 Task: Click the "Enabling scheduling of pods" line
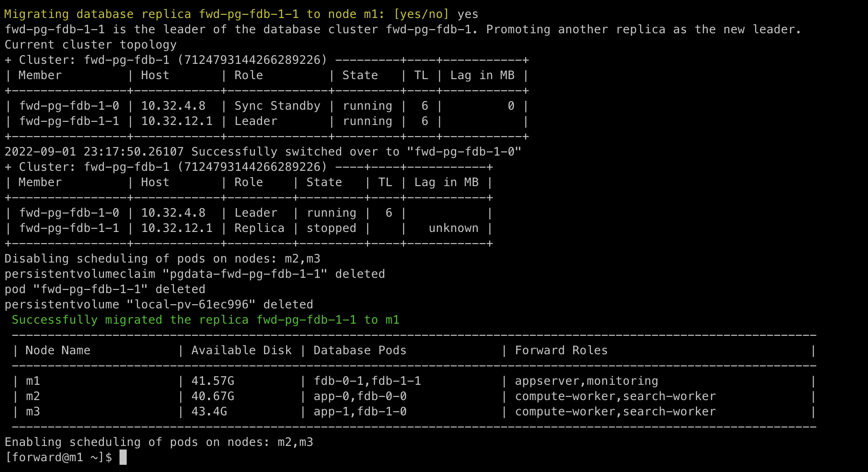159,442
